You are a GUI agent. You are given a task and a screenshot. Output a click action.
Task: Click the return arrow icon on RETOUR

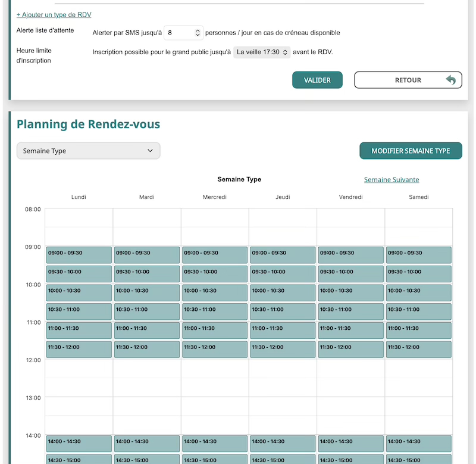pyautogui.click(x=451, y=80)
